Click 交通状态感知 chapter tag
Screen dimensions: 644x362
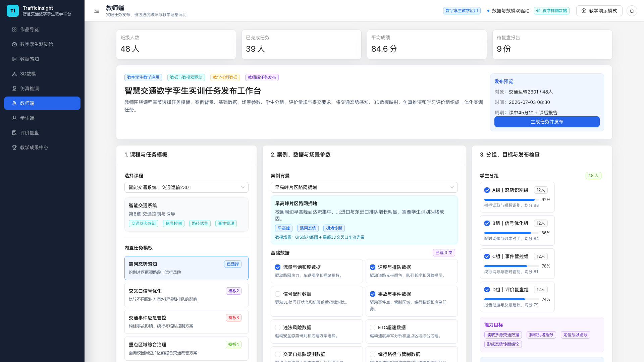(144, 224)
